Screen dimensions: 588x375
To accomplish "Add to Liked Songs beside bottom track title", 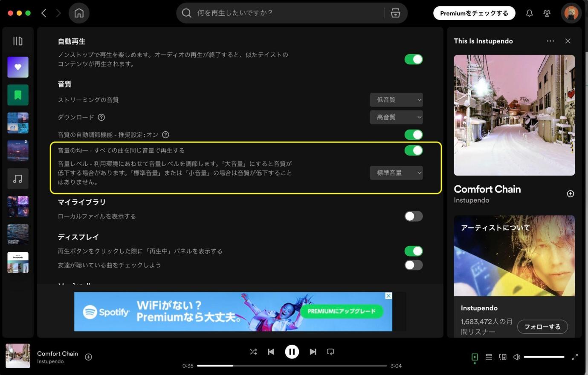I will [89, 357].
